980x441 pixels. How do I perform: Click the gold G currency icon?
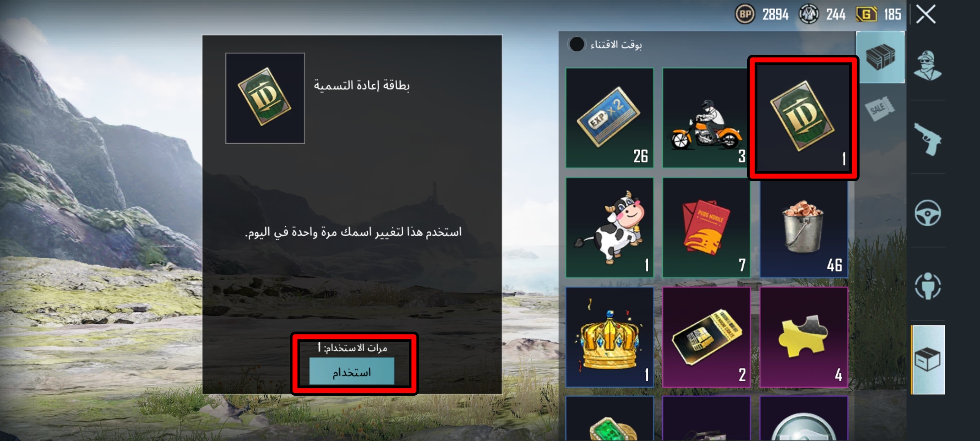866,15
